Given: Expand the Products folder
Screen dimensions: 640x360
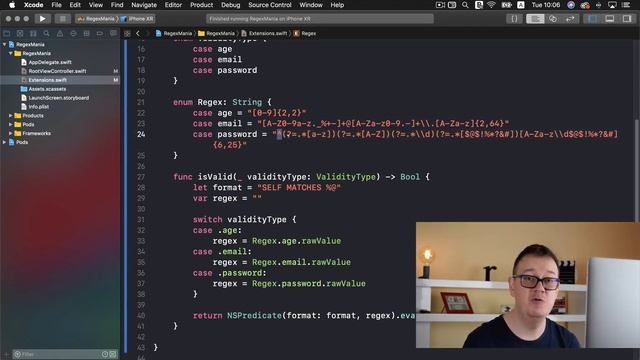Looking at the screenshot, I should click(11, 116).
